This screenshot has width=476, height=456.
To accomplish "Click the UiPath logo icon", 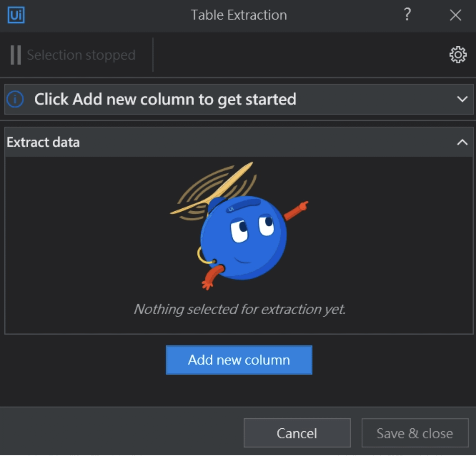I will (x=16, y=15).
